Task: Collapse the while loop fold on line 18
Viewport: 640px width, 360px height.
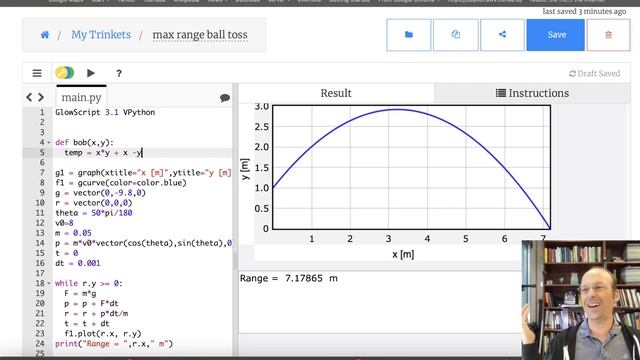Action: point(49,283)
